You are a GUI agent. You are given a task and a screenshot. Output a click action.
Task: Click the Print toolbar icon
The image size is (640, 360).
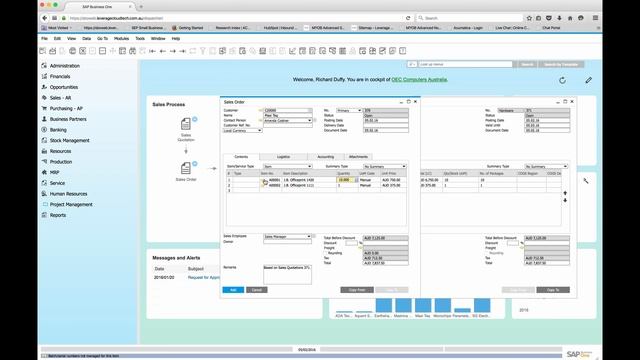pyautogui.click(x=53, y=51)
